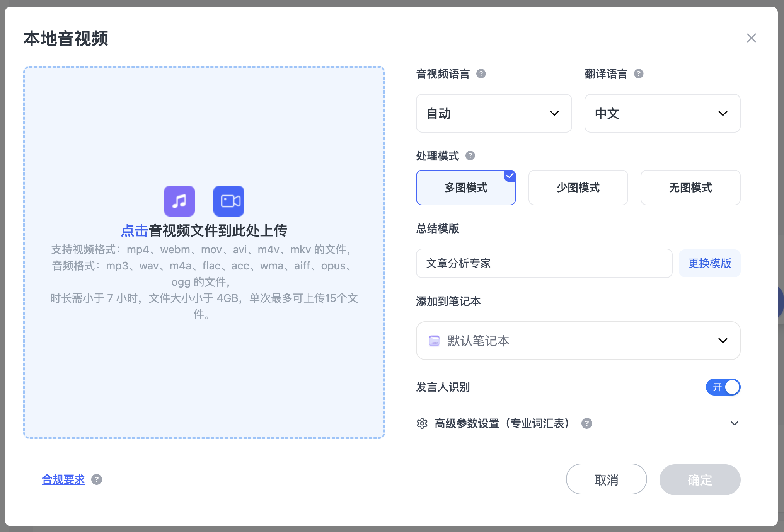Image resolution: width=784 pixels, height=532 pixels.
Task: Open help tooltip beside 处理模式
Action: [470, 155]
